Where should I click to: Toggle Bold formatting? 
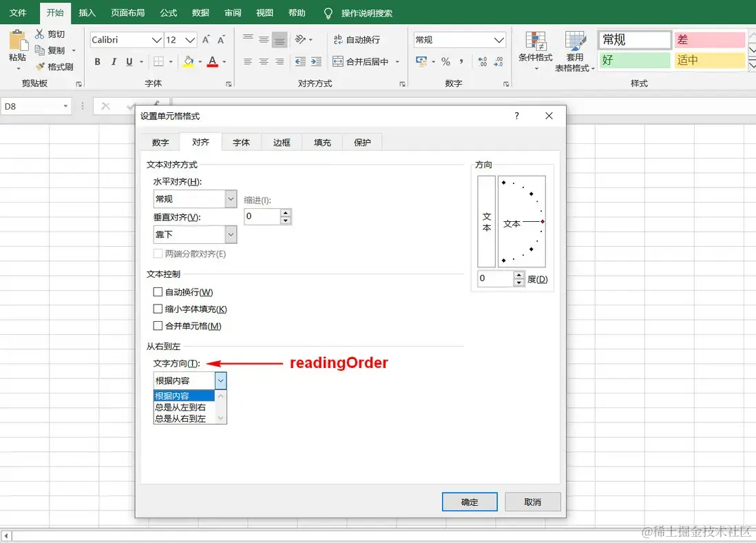(97, 62)
